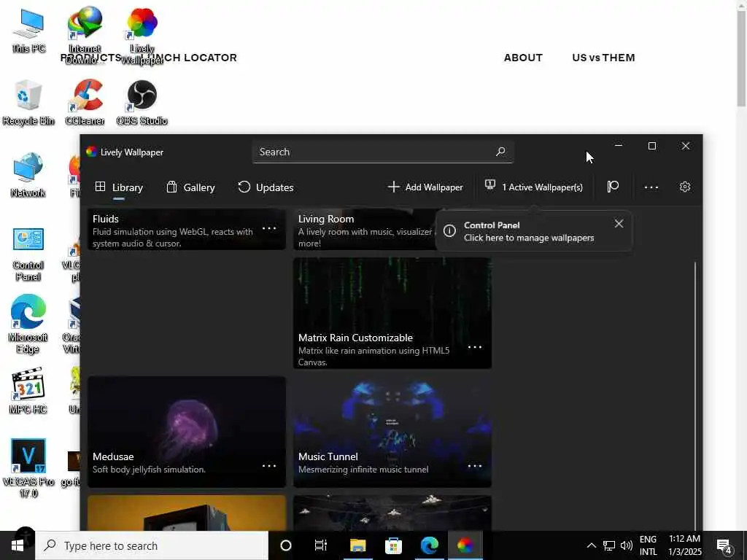Select the Matrix Rain Customizable wallpaper thumbnail

point(392,313)
